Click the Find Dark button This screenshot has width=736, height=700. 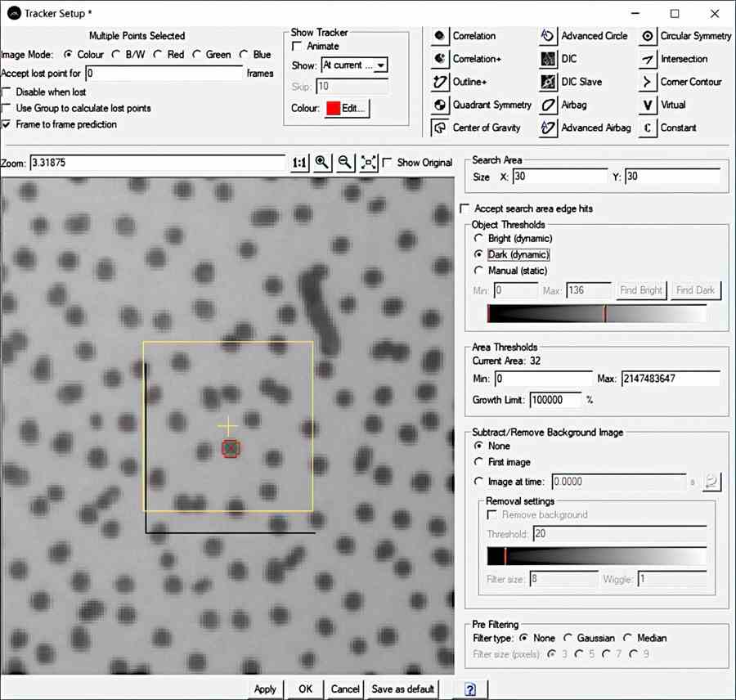click(x=696, y=289)
